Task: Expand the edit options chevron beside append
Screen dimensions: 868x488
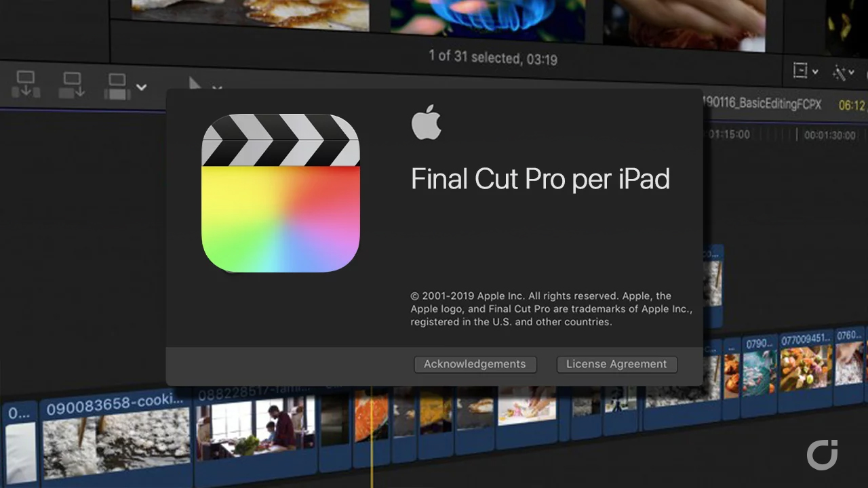Action: (141, 87)
